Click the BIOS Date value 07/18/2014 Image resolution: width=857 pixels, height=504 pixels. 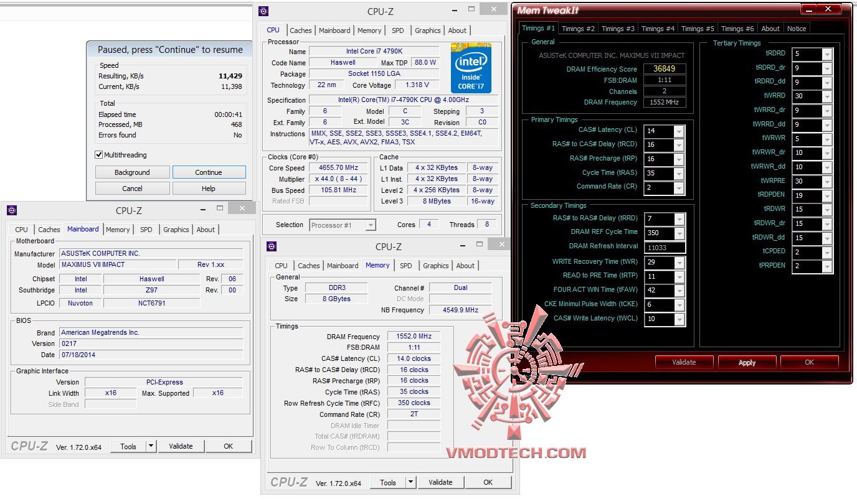pyautogui.click(x=151, y=355)
